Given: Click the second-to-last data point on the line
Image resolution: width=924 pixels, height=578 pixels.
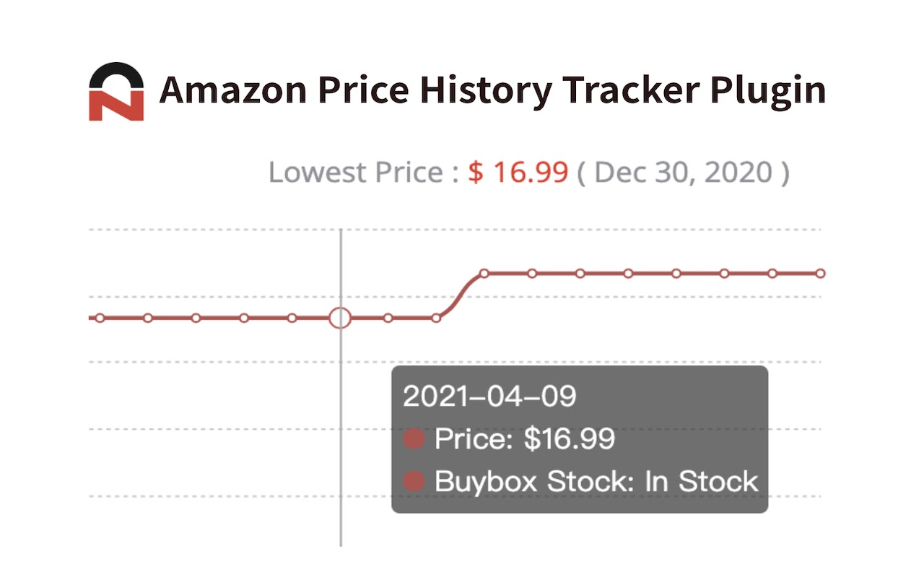Looking at the screenshot, I should (772, 273).
